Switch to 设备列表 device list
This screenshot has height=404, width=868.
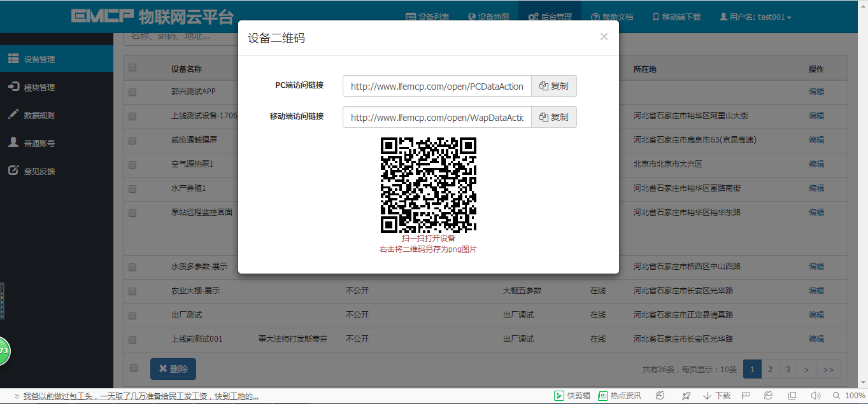tap(427, 18)
